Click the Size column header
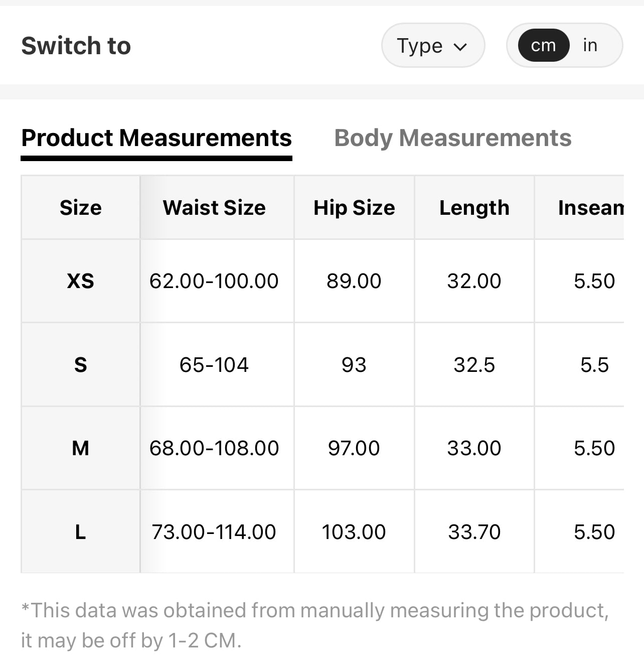 (81, 208)
